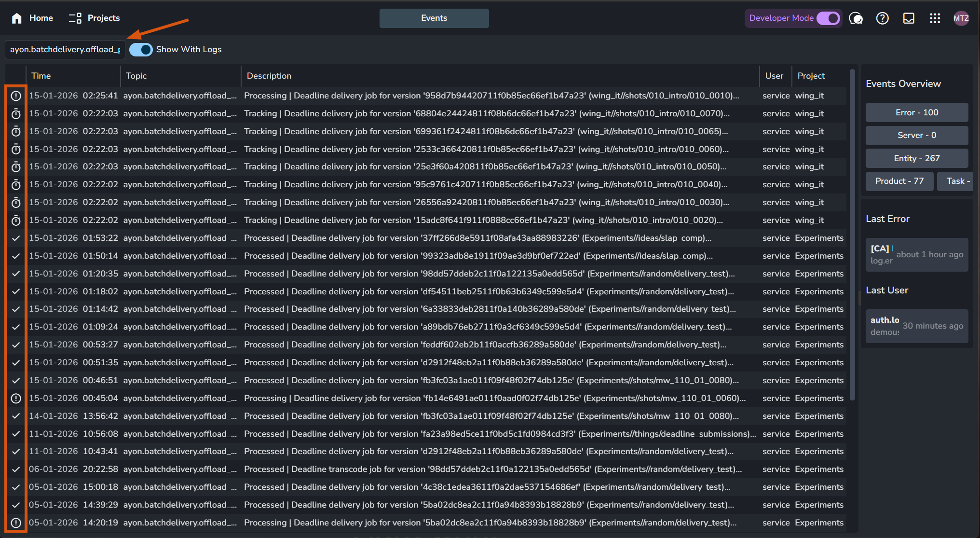Open the help question mark icon
The image size is (980, 538).
tap(882, 18)
